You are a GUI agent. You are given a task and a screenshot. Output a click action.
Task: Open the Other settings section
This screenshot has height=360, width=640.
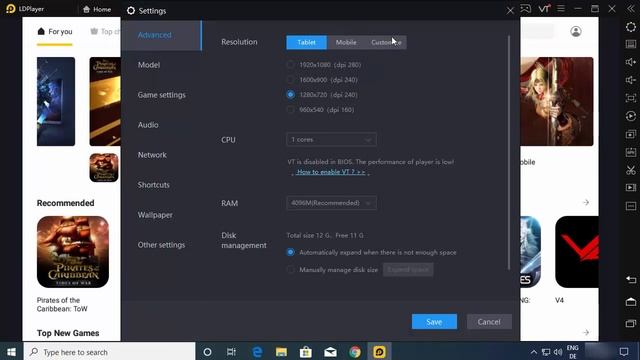161,245
